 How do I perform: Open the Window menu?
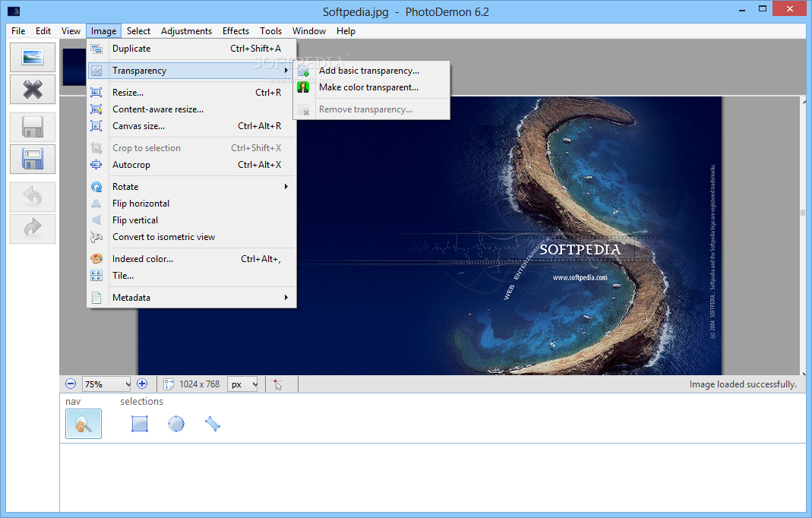(309, 31)
